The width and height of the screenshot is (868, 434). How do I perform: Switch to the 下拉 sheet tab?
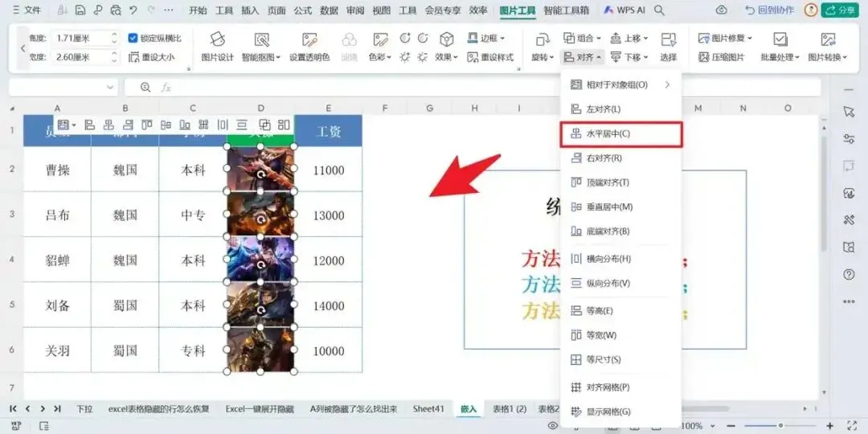point(84,409)
